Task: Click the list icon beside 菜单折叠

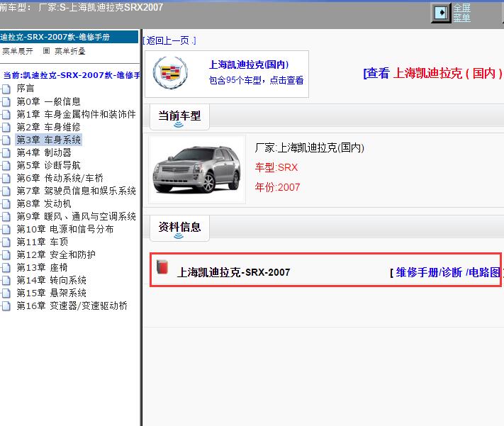Action: point(46,51)
